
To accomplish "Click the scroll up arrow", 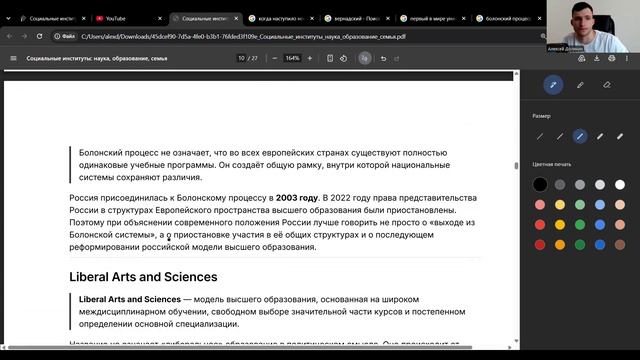I will pos(516,73).
